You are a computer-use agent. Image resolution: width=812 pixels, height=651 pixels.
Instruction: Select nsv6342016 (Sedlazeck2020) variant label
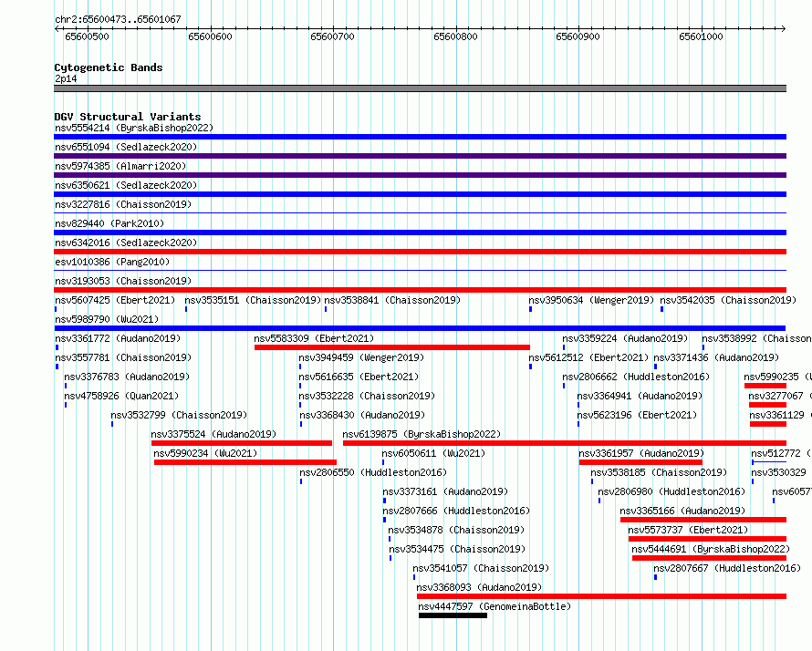click(x=126, y=243)
